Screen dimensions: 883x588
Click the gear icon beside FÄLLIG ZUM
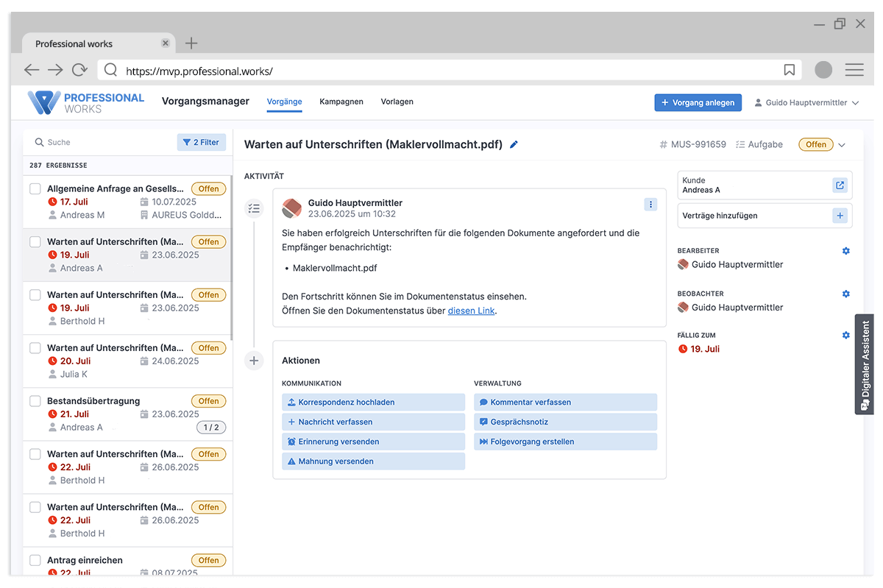tap(845, 334)
